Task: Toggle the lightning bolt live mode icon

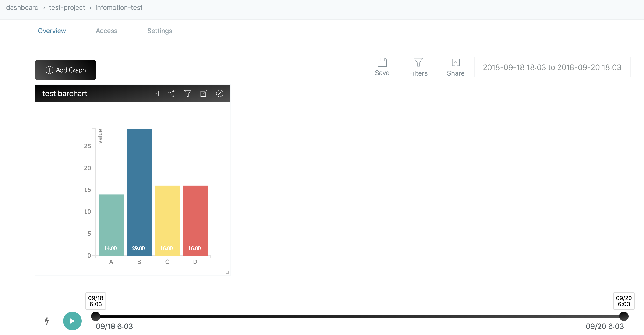Action: click(x=47, y=321)
